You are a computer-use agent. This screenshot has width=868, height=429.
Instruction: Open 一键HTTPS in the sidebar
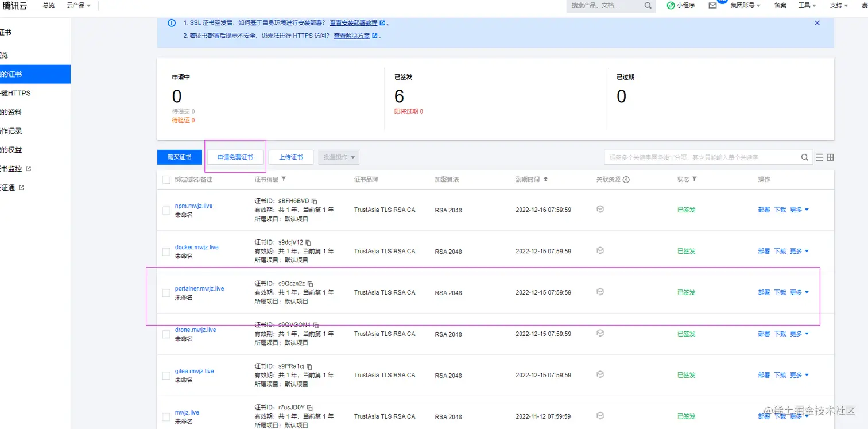coord(35,93)
